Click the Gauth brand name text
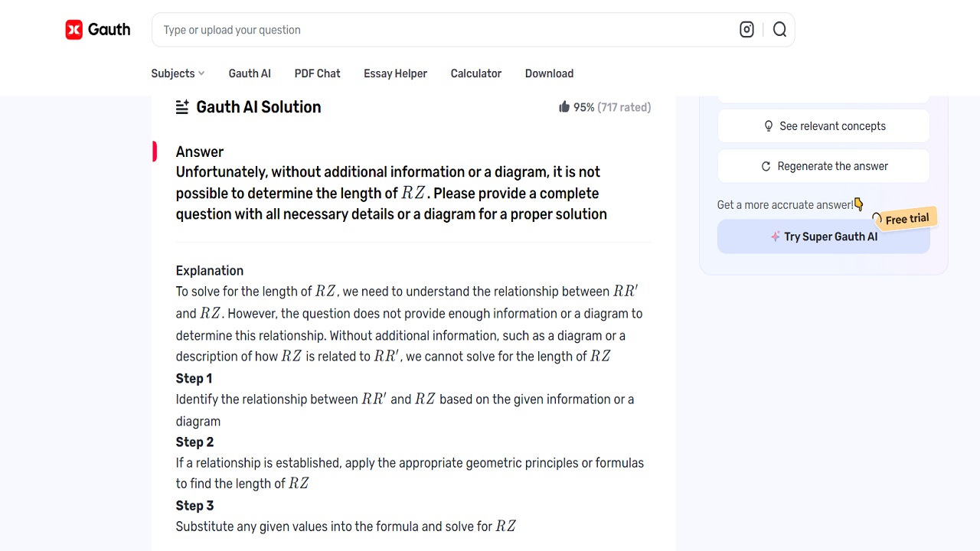The width and height of the screenshot is (980, 551). point(109,30)
